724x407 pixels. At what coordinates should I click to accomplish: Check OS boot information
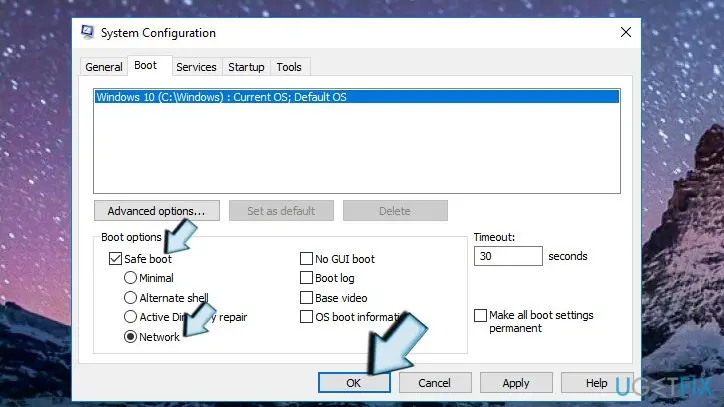306,317
